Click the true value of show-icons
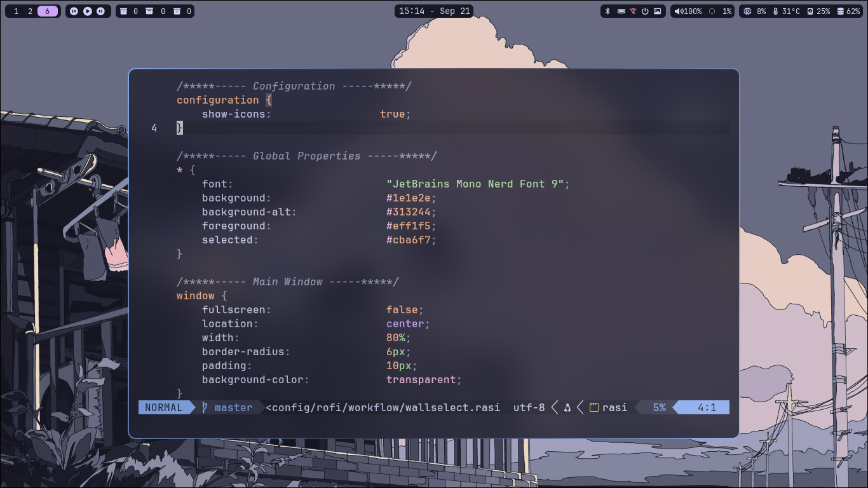The width and height of the screenshot is (868, 488). [393, 114]
